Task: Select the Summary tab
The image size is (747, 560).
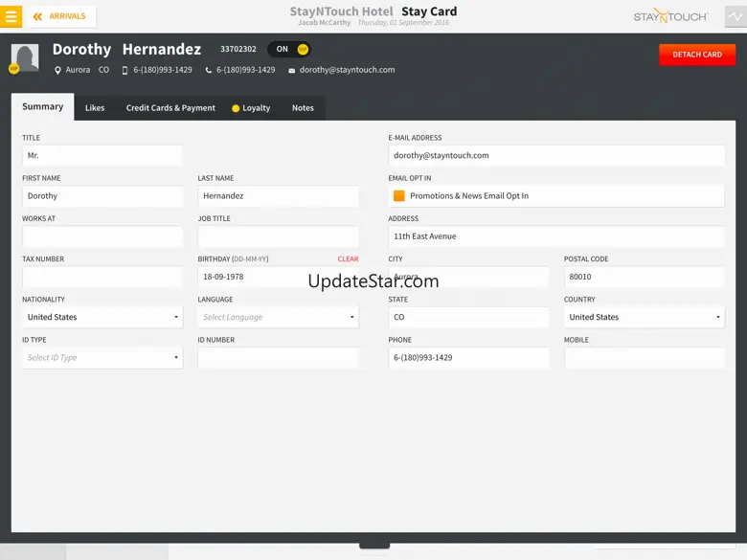Action: (x=42, y=106)
